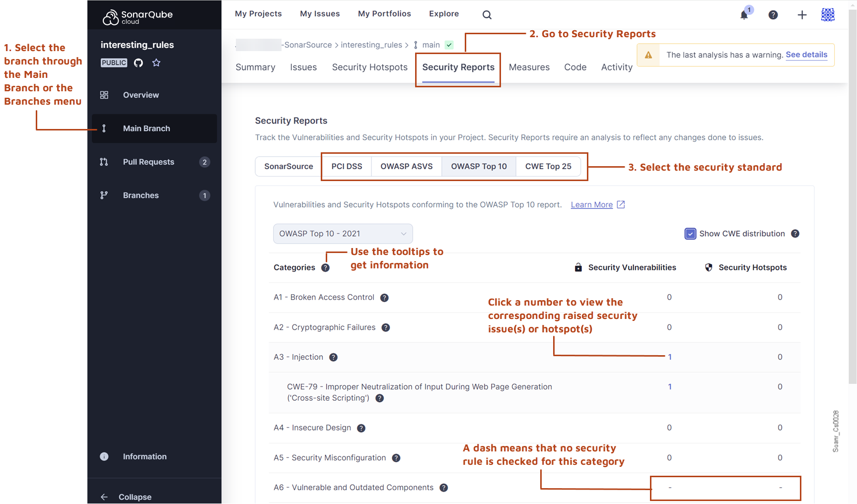Toggle the favorite star for interesting_rules
This screenshot has width=857, height=504.
[x=156, y=63]
